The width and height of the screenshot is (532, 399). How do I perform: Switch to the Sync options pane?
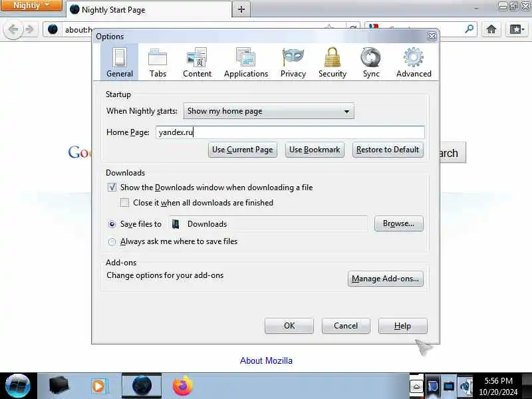click(371, 62)
